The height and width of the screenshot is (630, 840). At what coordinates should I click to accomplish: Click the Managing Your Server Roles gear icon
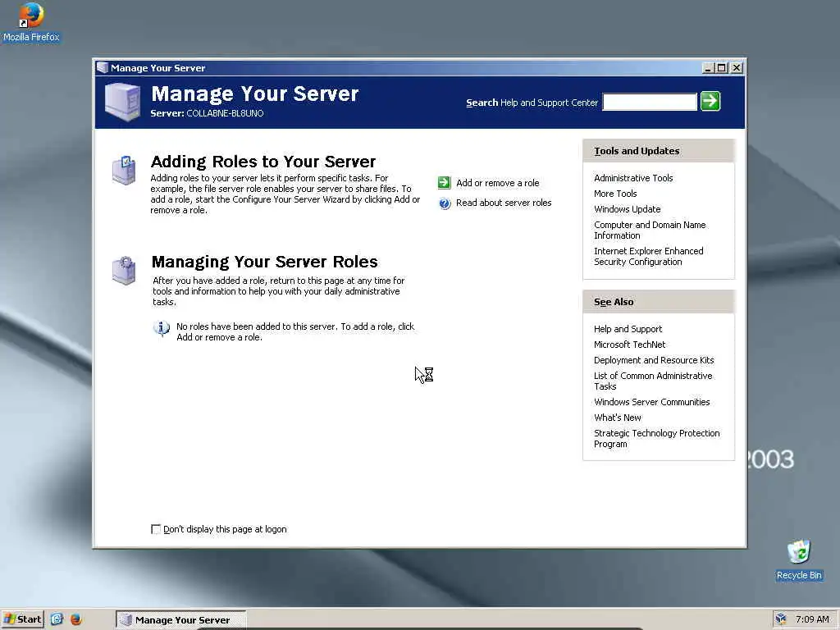point(124,271)
